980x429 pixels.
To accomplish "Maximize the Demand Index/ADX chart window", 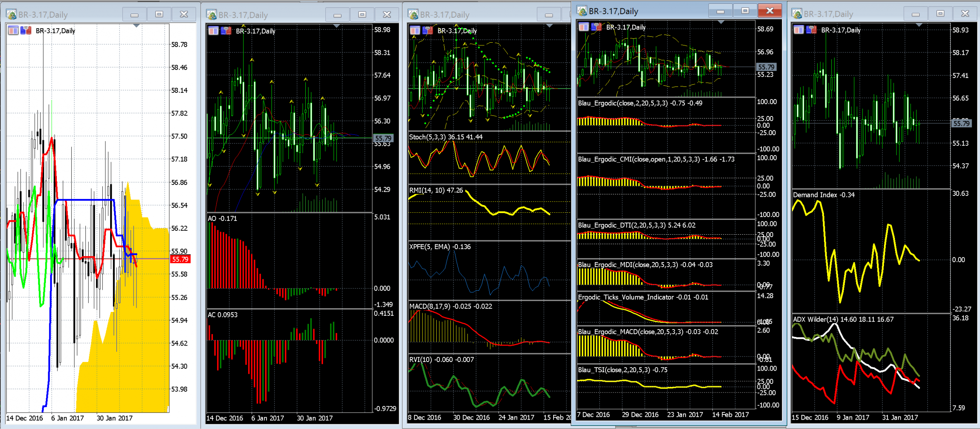I will [940, 14].
